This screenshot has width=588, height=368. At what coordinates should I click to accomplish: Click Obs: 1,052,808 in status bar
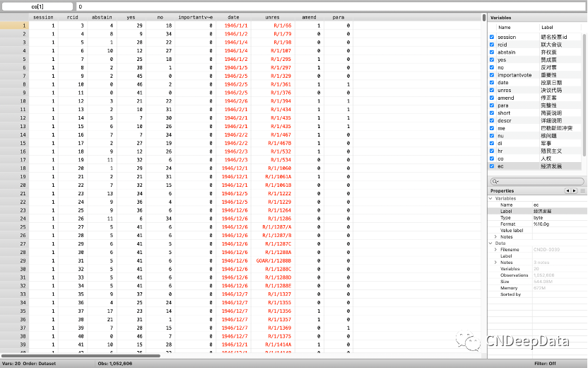(114, 364)
